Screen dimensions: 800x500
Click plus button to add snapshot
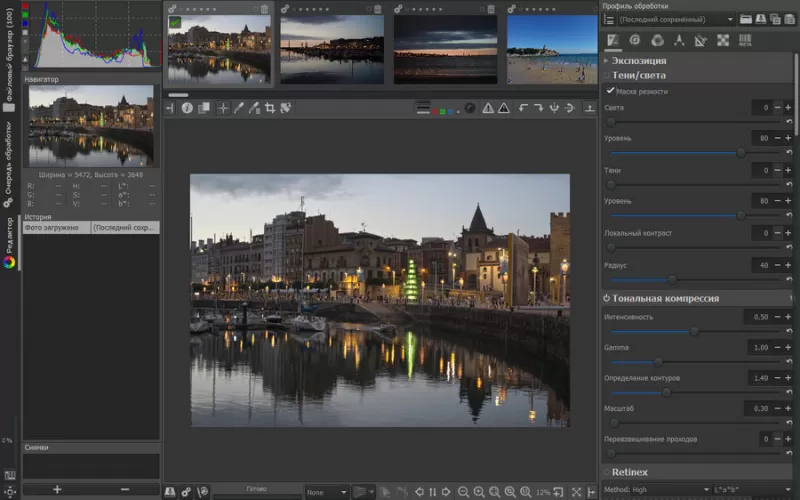[x=57, y=489]
